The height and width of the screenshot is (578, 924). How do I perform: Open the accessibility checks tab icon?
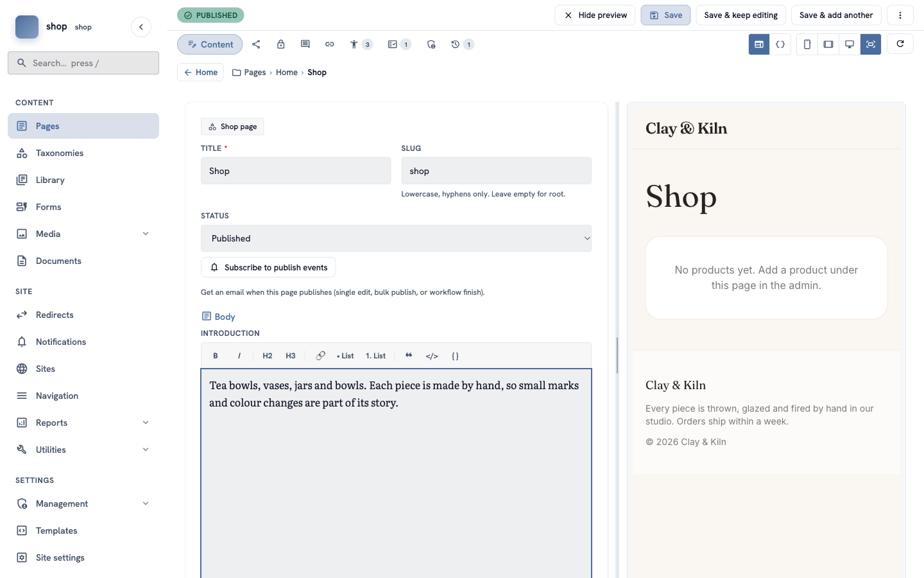[x=361, y=44]
